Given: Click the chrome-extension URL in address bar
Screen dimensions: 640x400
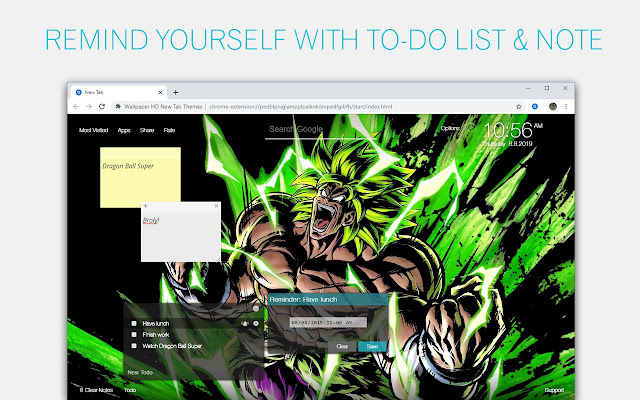Looking at the screenshot, I should 301,107.
